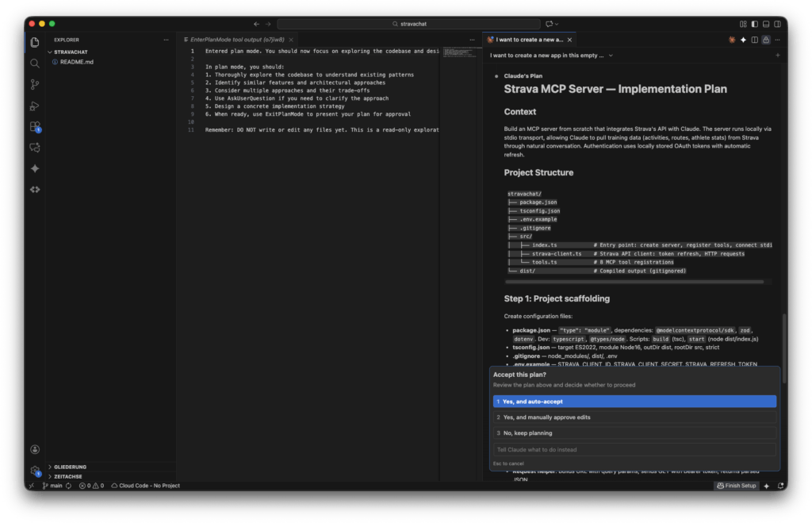Click the orange Claude Code icon in toolbar

pyautogui.click(x=732, y=40)
